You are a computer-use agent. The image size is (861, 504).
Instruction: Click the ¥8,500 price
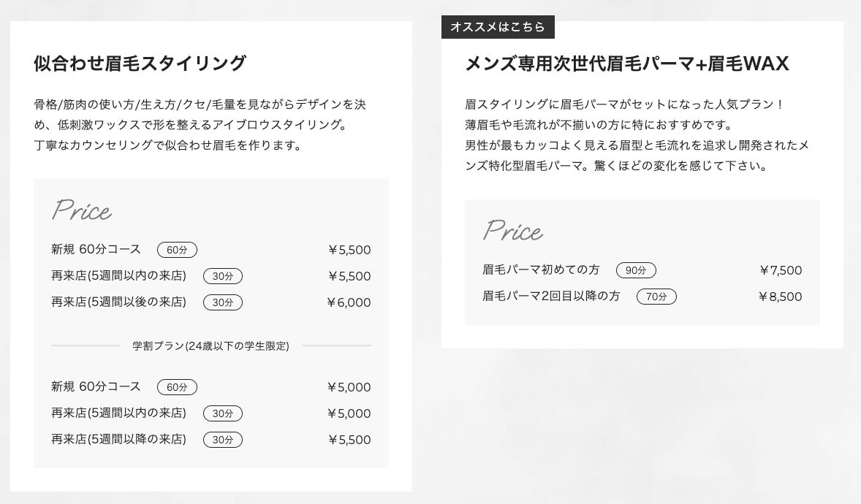[x=780, y=297]
